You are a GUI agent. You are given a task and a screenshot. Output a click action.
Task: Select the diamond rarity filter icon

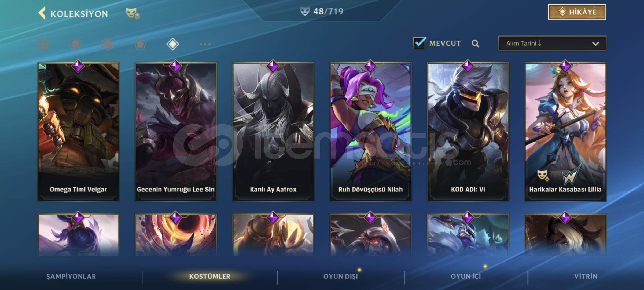[173, 44]
